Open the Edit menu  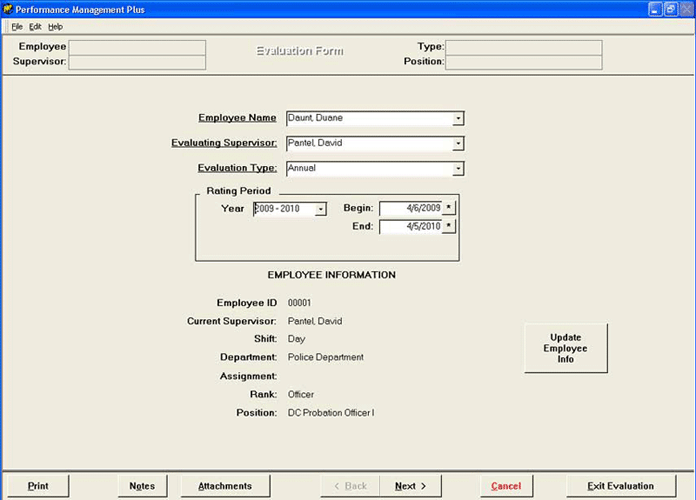tap(35, 26)
